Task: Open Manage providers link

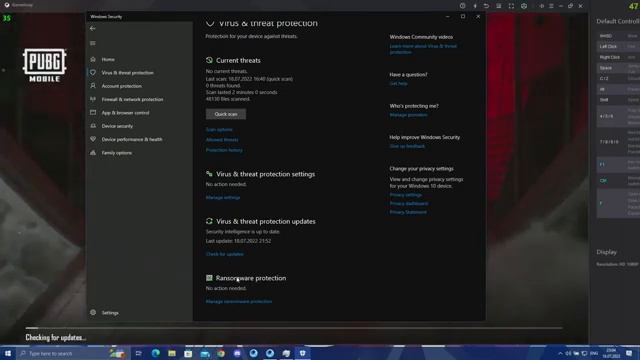Action: [x=408, y=115]
